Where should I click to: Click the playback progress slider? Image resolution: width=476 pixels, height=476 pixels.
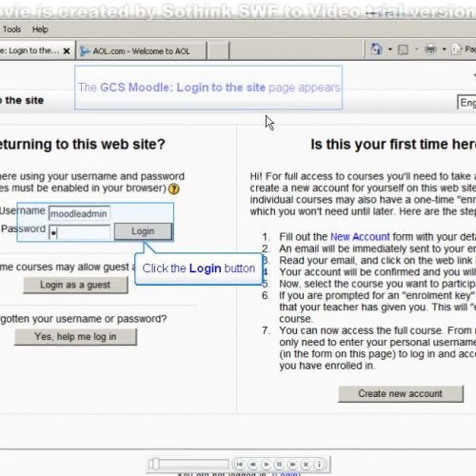[x=188, y=465]
